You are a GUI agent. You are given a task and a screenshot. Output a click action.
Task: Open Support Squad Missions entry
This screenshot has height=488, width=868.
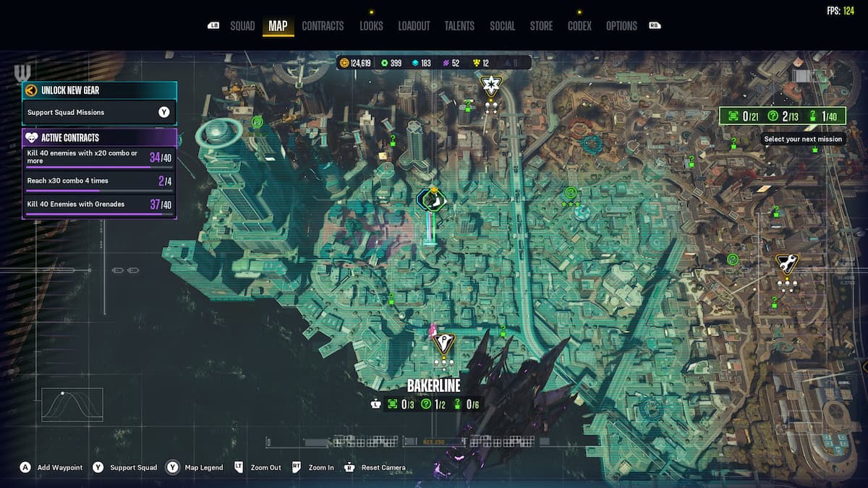pos(99,112)
